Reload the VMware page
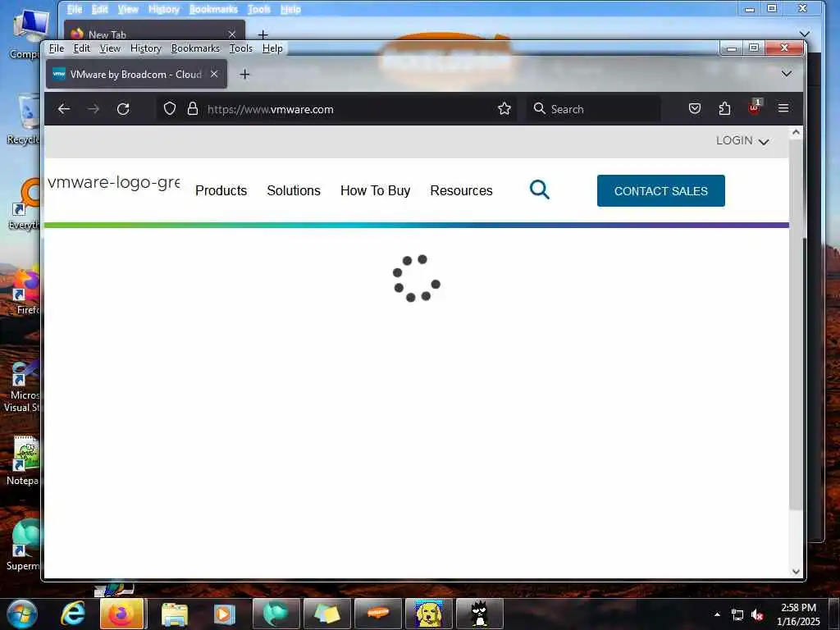The width and height of the screenshot is (840, 630). 123,109
